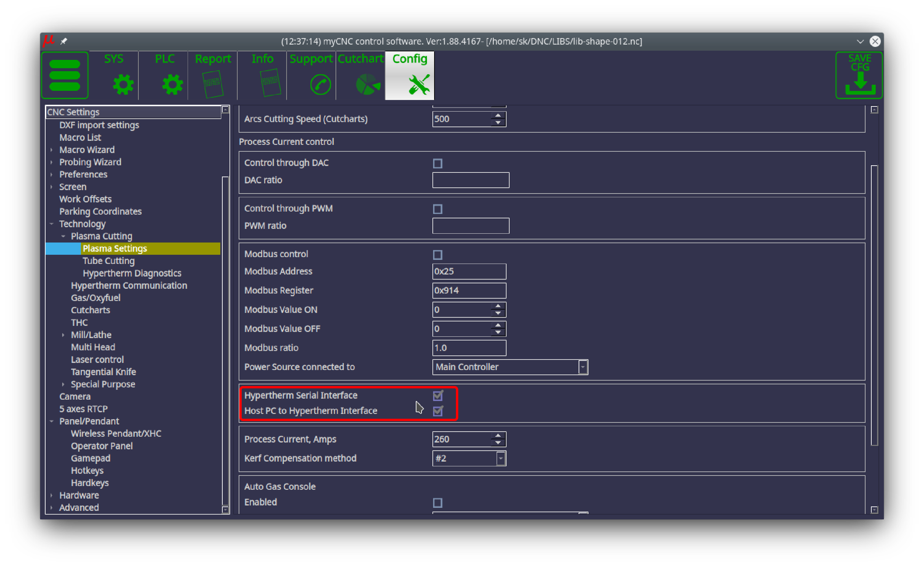Click the SAVE CFG download button
Screen dimensions: 924x567
(x=859, y=76)
